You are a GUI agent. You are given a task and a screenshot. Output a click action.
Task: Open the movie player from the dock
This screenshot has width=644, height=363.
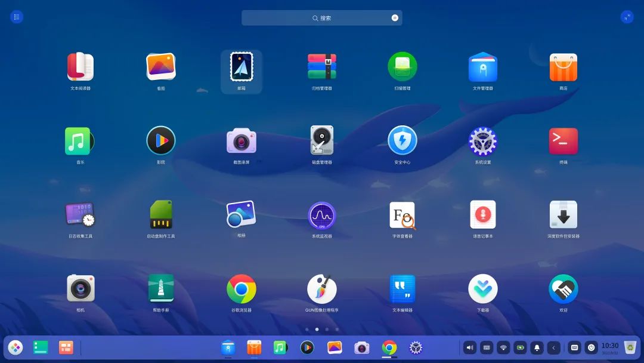coord(307,348)
